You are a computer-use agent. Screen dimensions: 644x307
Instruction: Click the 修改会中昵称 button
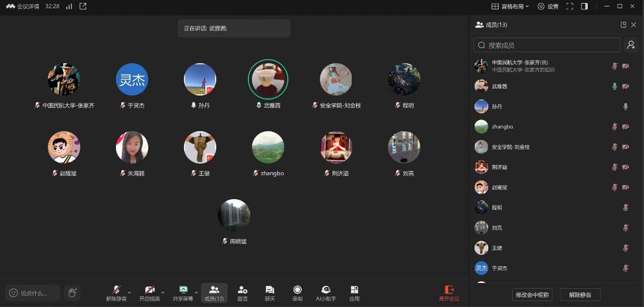pos(532,295)
